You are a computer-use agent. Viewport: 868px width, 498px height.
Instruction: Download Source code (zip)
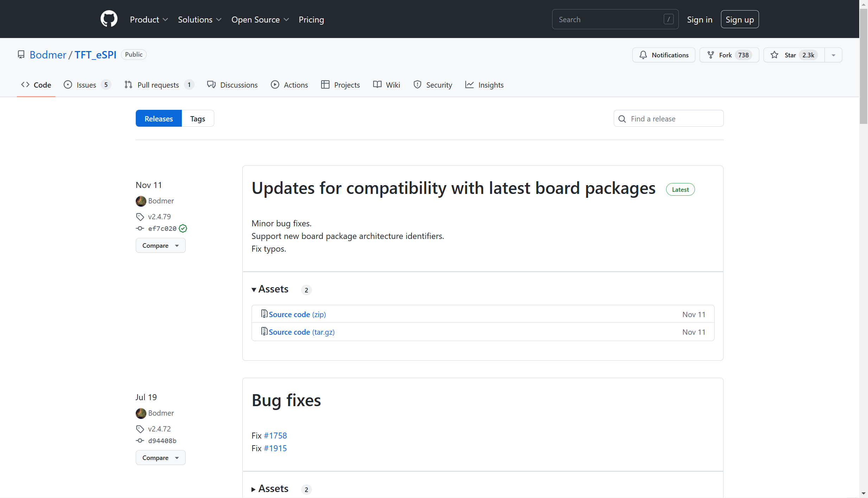tap(297, 314)
